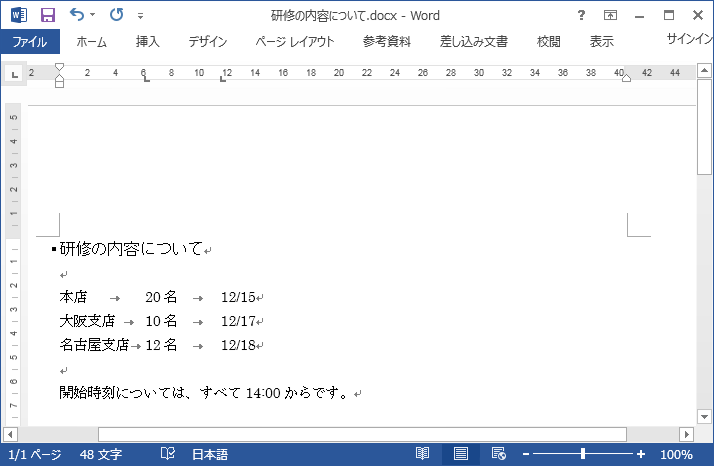Click the Undo arrow icon

click(x=76, y=15)
